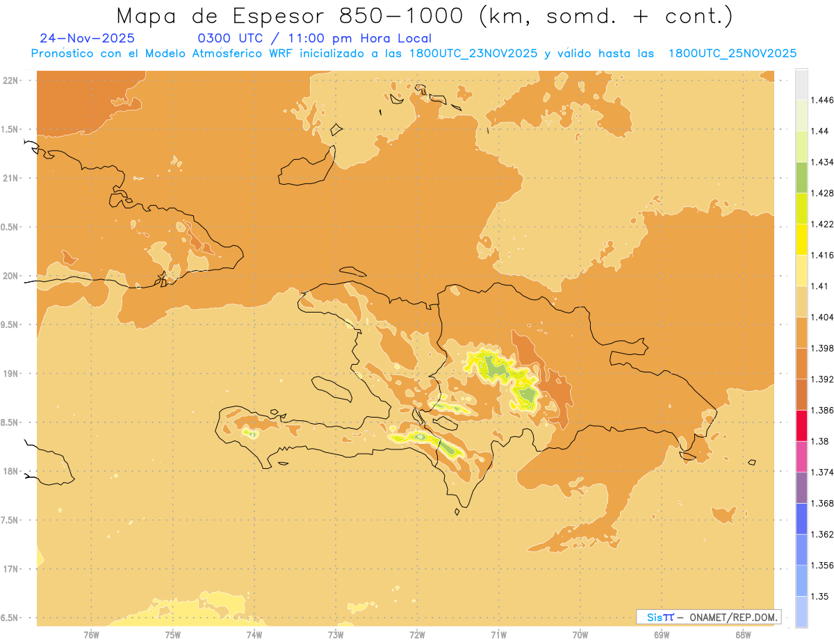This screenshot has width=834, height=644.
Task: Click the "19N" latitude label
Action: click(11, 373)
